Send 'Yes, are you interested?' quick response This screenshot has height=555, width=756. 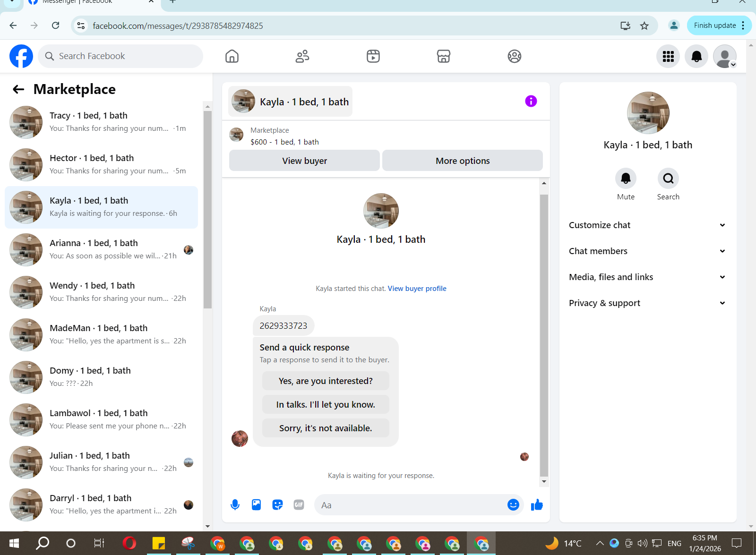326,381
